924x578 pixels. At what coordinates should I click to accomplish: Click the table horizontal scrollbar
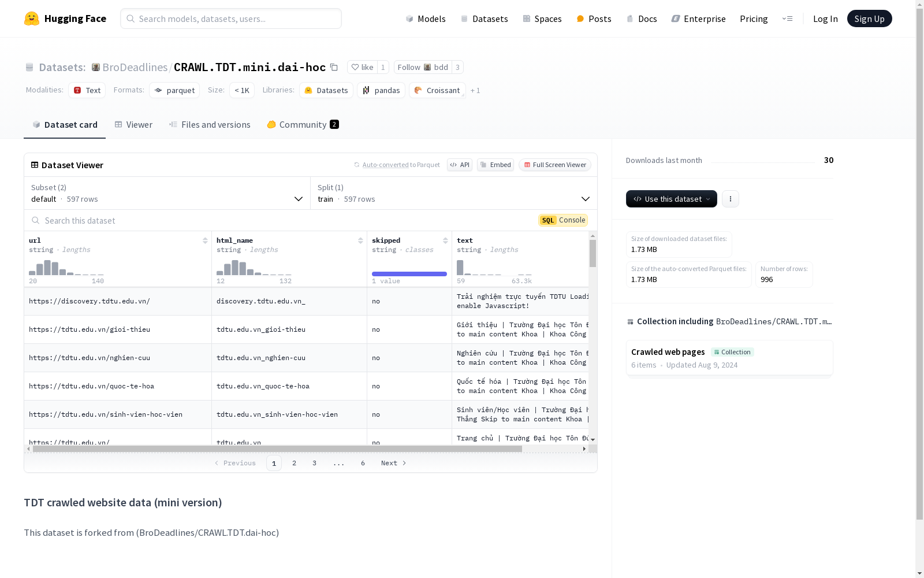pos(277,449)
